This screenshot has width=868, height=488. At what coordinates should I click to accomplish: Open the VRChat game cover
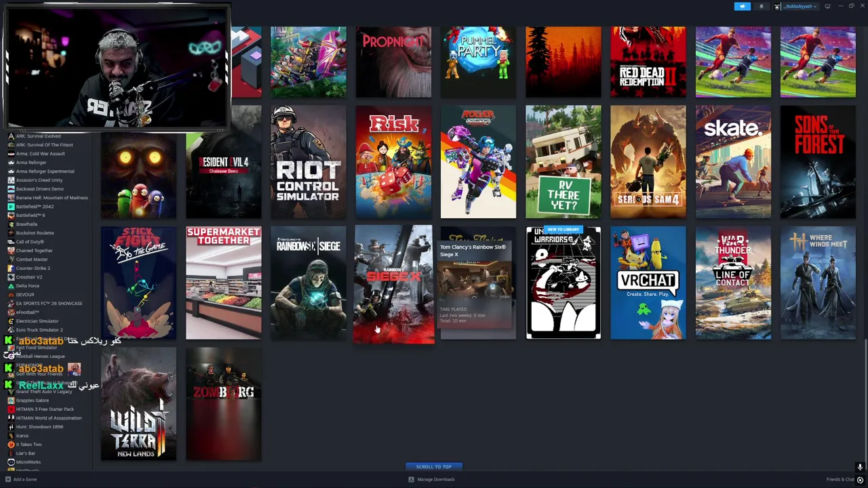pyautogui.click(x=648, y=283)
